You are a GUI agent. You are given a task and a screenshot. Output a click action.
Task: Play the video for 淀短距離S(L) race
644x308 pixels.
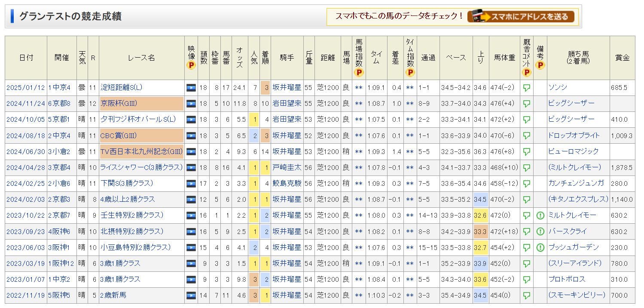pos(191,88)
